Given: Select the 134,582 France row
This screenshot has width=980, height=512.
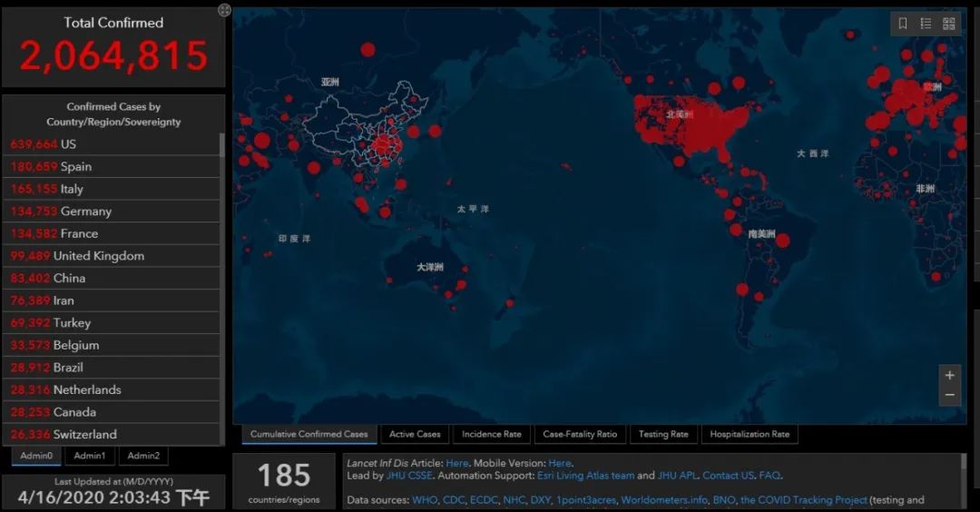Looking at the screenshot, I should coord(112,234).
